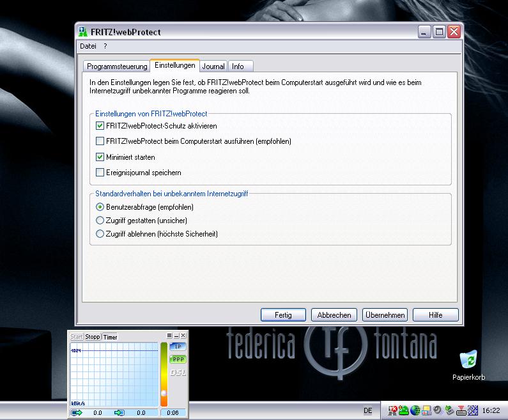Viewport: 508px width, 420px height.
Task: Click the Abbrechen button
Action: click(334, 315)
